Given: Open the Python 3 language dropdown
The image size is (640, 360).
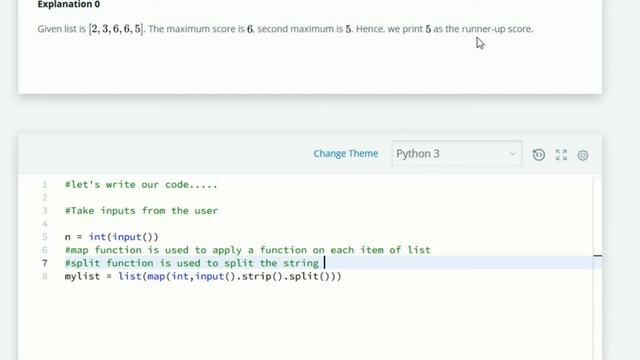Looking at the screenshot, I should pos(456,154).
